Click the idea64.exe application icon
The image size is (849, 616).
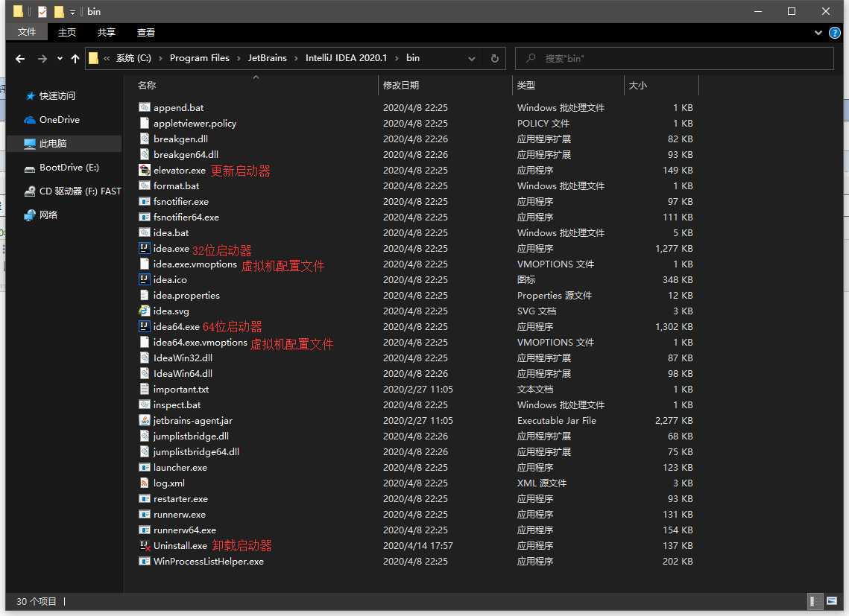pyautogui.click(x=144, y=326)
